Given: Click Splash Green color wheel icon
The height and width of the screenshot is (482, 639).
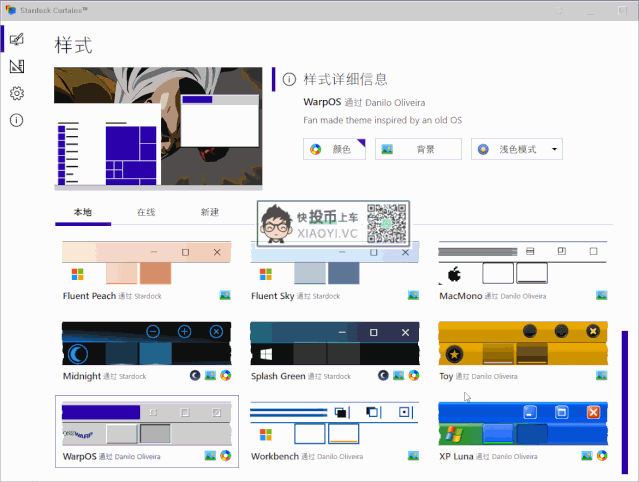Looking at the screenshot, I should [414, 375].
